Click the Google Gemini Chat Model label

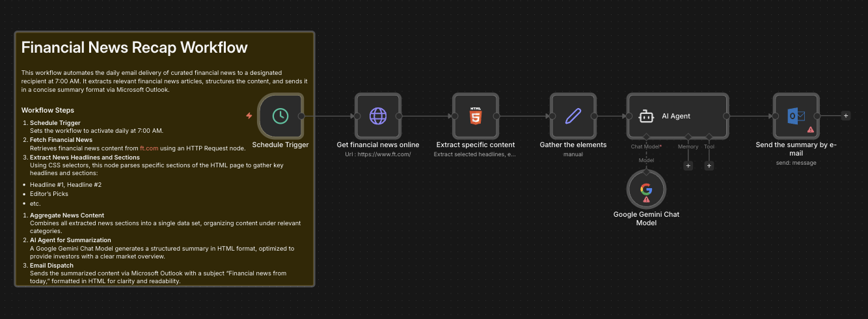point(646,218)
